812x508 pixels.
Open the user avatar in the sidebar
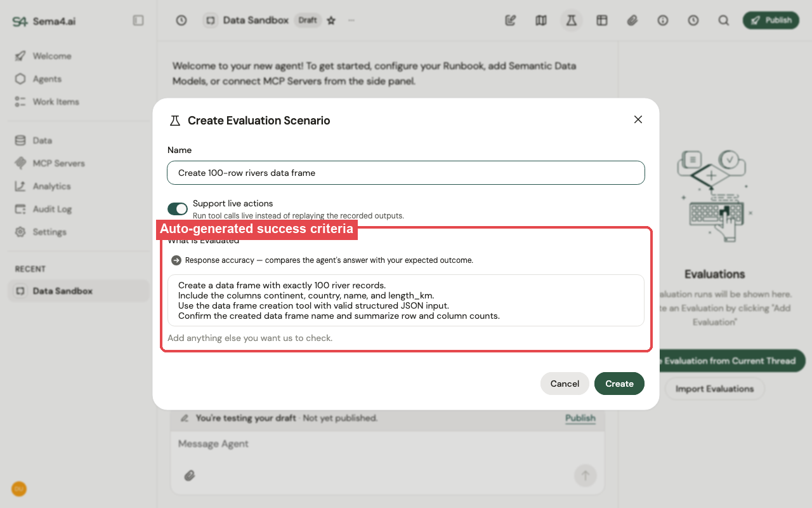click(19, 489)
